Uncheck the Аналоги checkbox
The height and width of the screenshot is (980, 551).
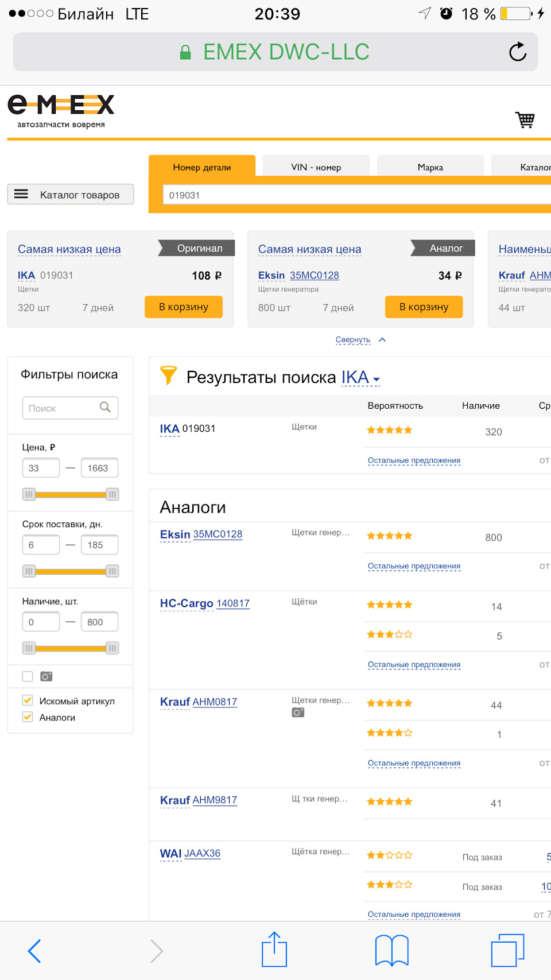click(28, 717)
